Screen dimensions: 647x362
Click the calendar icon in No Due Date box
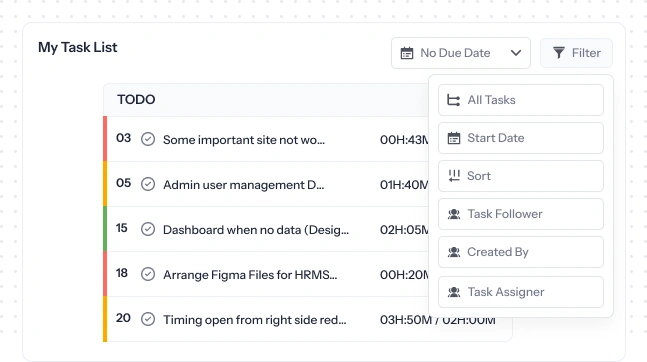click(407, 53)
